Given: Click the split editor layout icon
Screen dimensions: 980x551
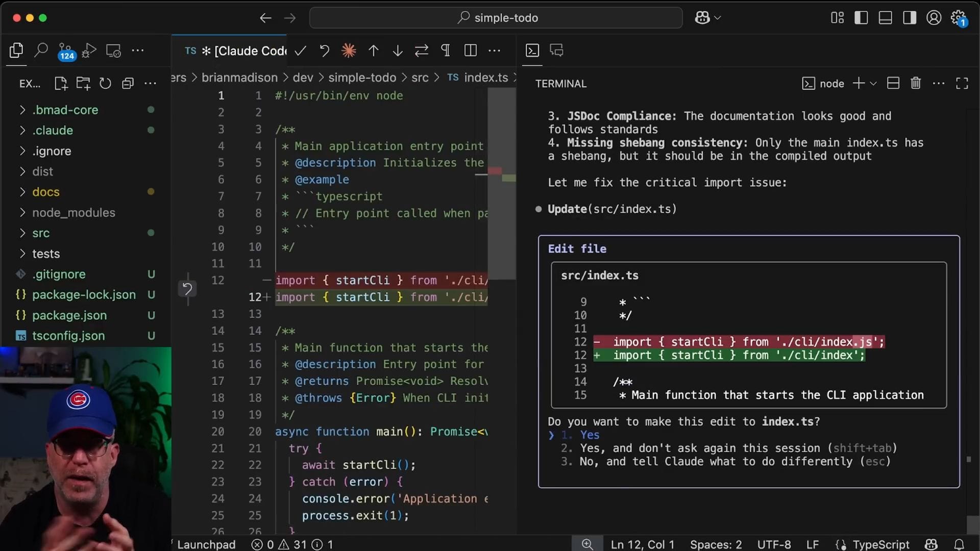Looking at the screenshot, I should click(470, 51).
